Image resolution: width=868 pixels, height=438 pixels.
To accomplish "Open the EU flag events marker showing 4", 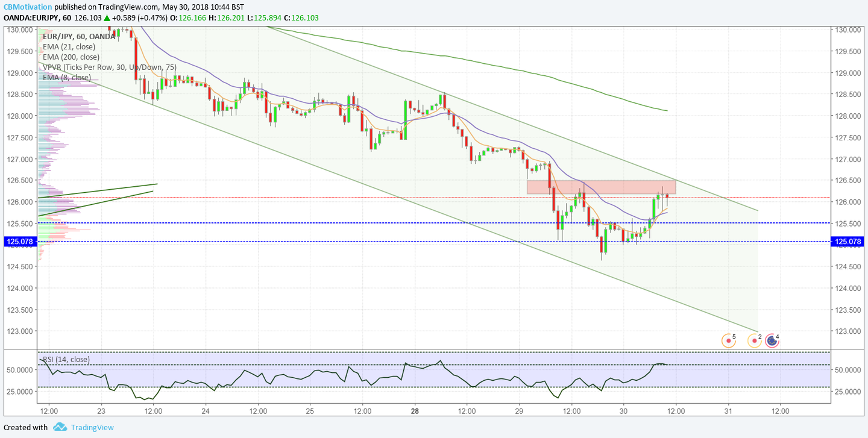I will tap(772, 341).
